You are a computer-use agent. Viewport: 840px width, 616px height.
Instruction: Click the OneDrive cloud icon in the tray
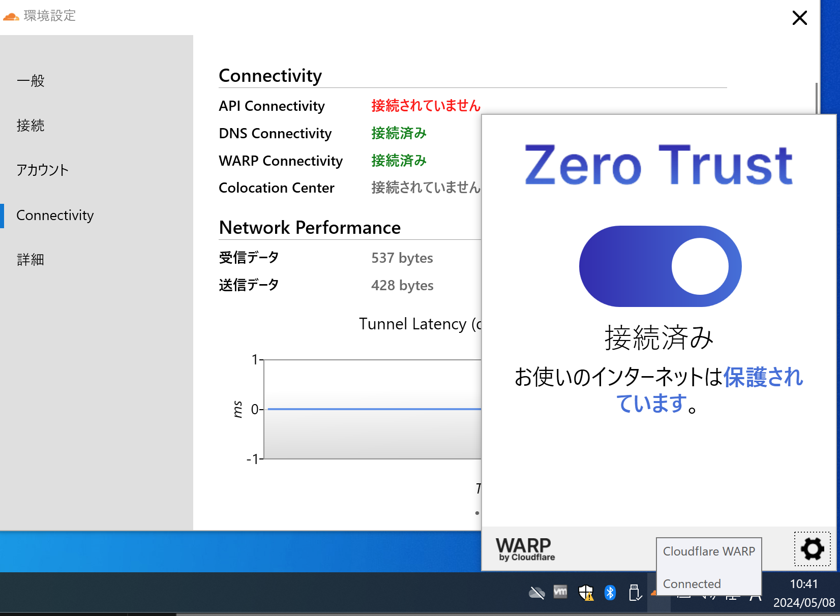536,593
